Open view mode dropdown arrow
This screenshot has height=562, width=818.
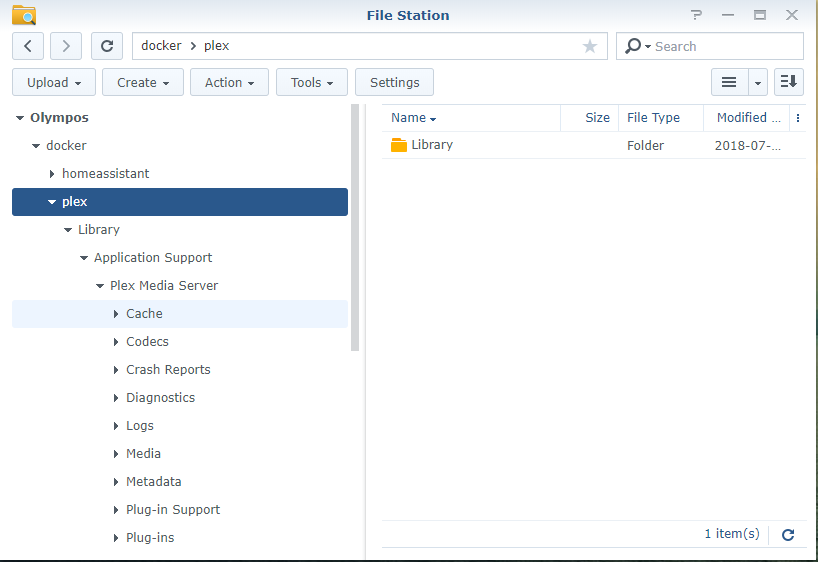click(758, 82)
